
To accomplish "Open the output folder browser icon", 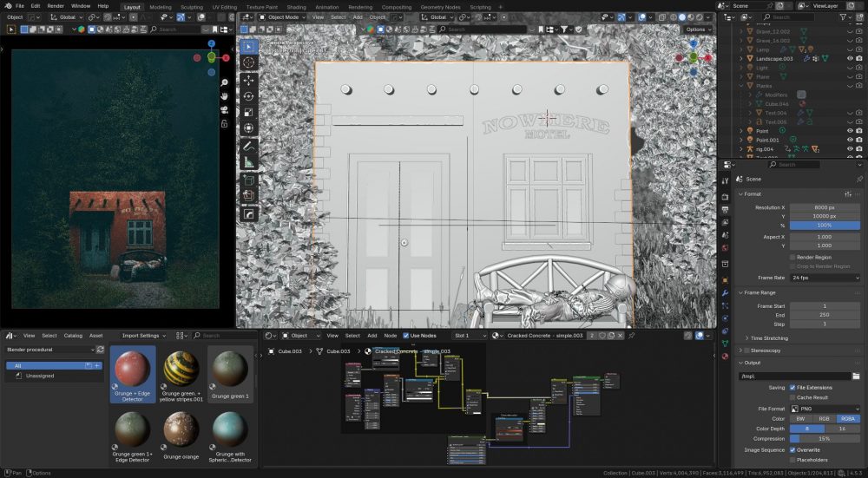I will click(x=856, y=377).
